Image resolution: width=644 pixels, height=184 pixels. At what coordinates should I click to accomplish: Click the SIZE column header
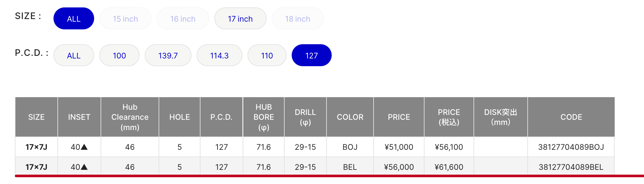36,117
